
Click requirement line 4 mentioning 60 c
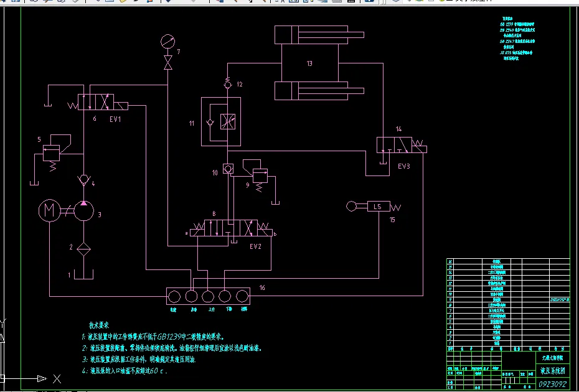[125, 371]
